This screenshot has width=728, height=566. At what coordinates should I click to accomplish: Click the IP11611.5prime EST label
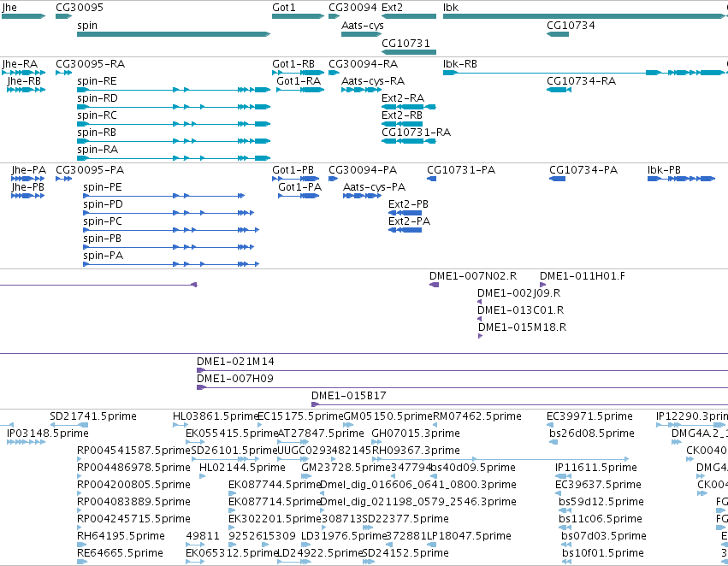[x=596, y=468]
